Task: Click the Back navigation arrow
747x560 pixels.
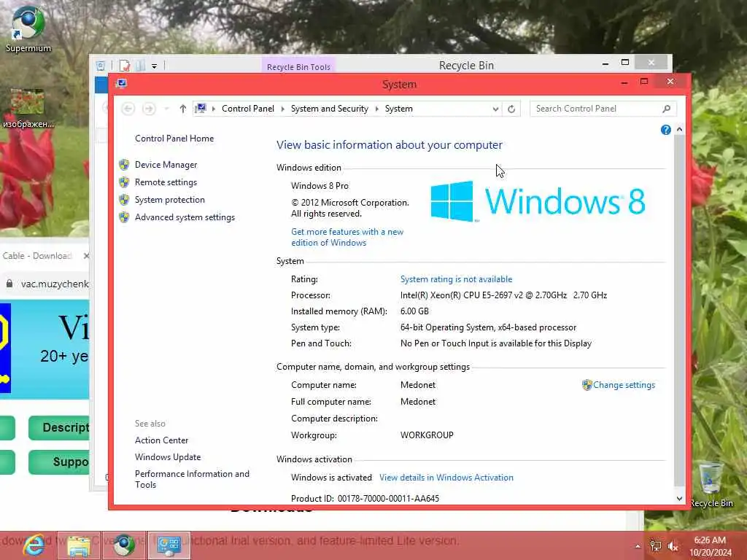Action: click(x=128, y=109)
